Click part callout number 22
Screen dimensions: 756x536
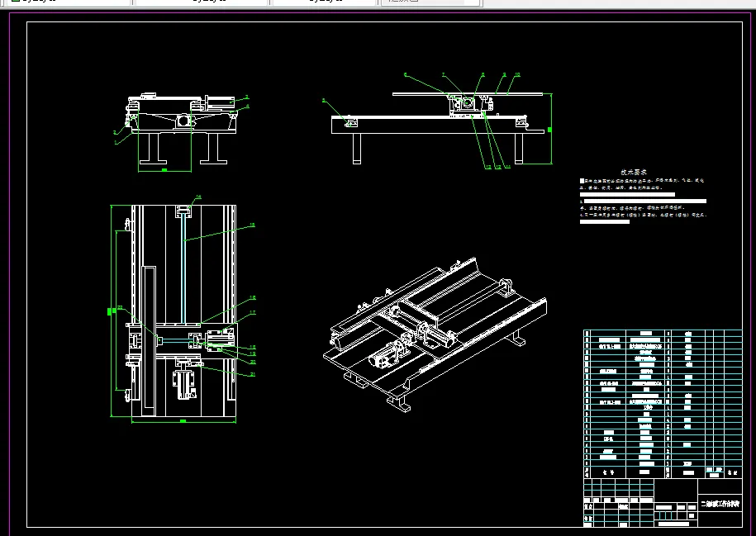pos(120,307)
